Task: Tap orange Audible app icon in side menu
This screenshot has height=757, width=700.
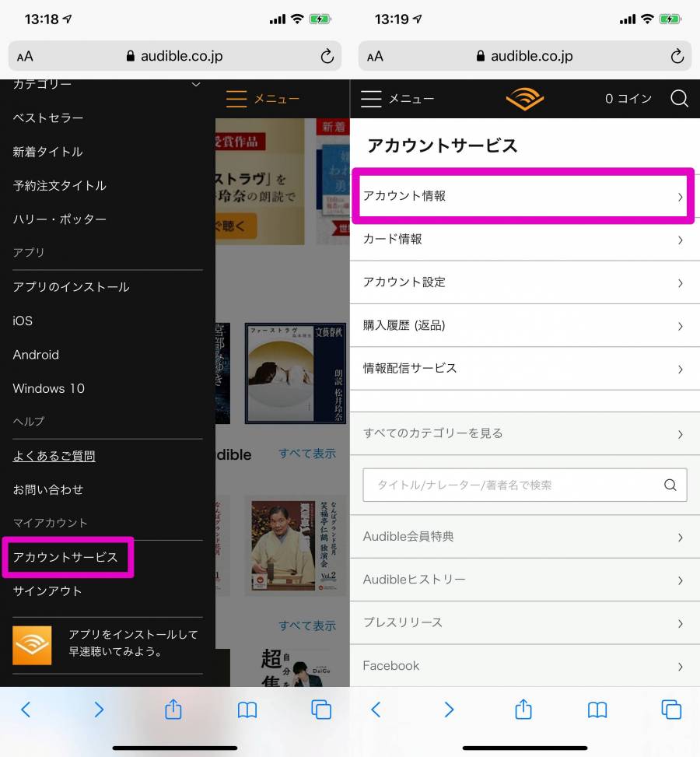Action: (x=32, y=646)
